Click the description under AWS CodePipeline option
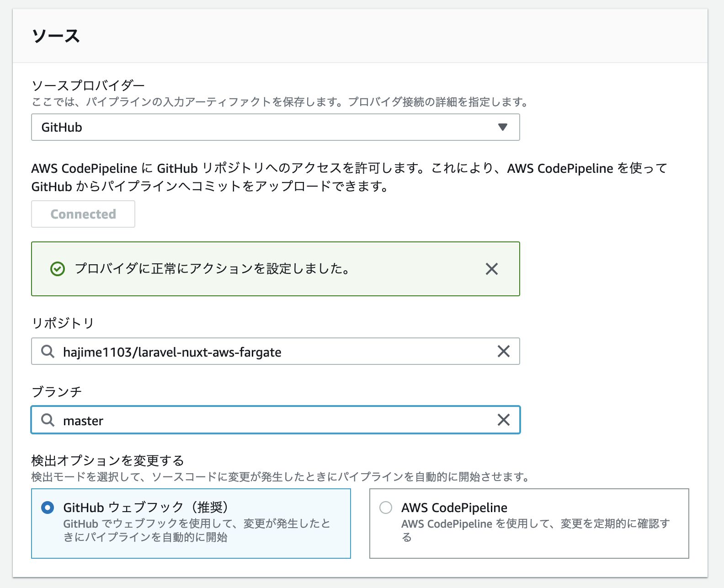Viewport: 724px width, 588px height. click(536, 530)
